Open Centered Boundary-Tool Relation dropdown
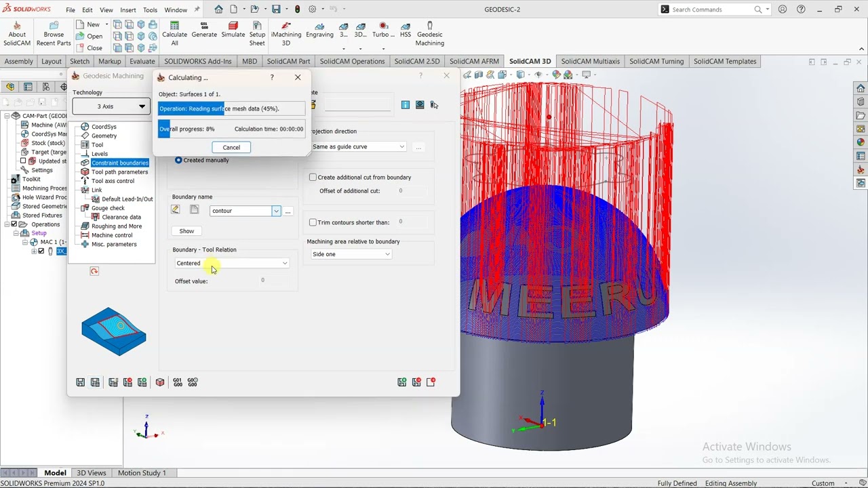This screenshot has width=868, height=488. point(231,263)
